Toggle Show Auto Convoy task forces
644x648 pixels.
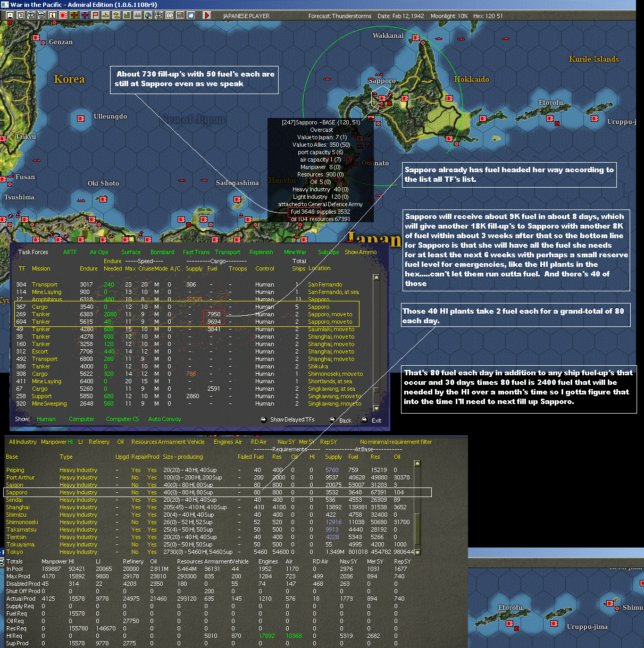[165, 419]
